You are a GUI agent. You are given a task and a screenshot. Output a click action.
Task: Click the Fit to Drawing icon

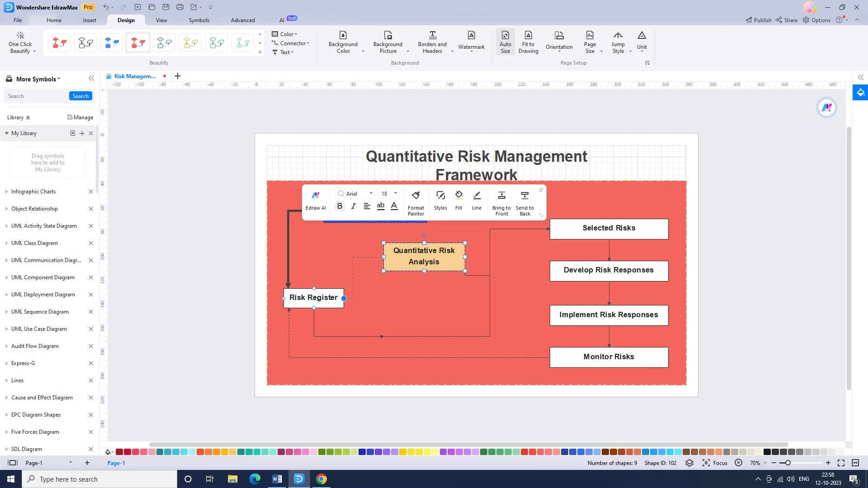528,41
